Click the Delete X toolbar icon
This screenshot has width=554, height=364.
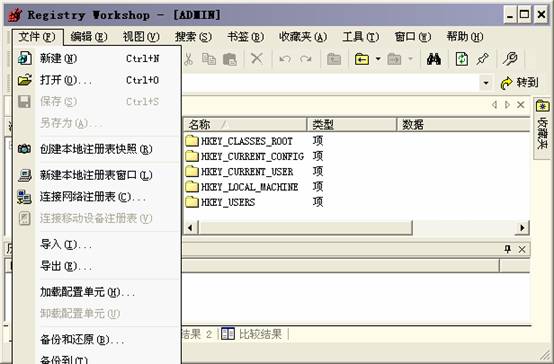point(257,58)
